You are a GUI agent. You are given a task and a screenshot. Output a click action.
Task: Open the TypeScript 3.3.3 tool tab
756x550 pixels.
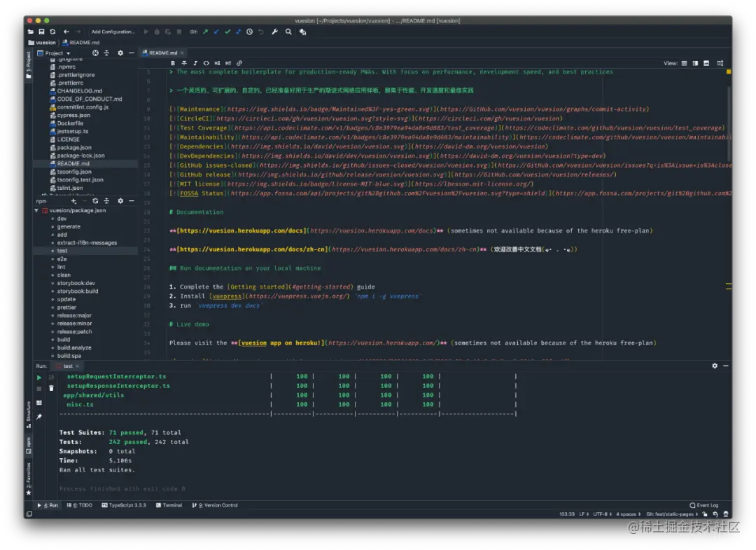click(124, 506)
